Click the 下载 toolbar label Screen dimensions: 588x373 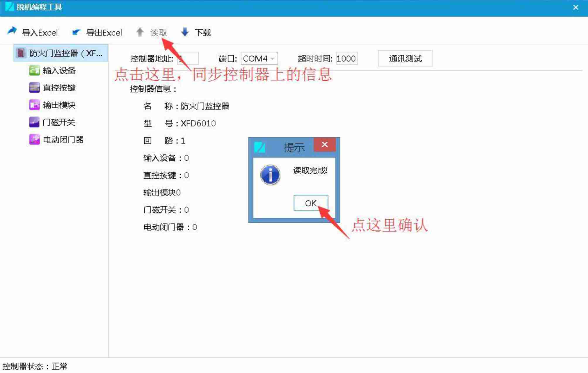[x=203, y=33]
